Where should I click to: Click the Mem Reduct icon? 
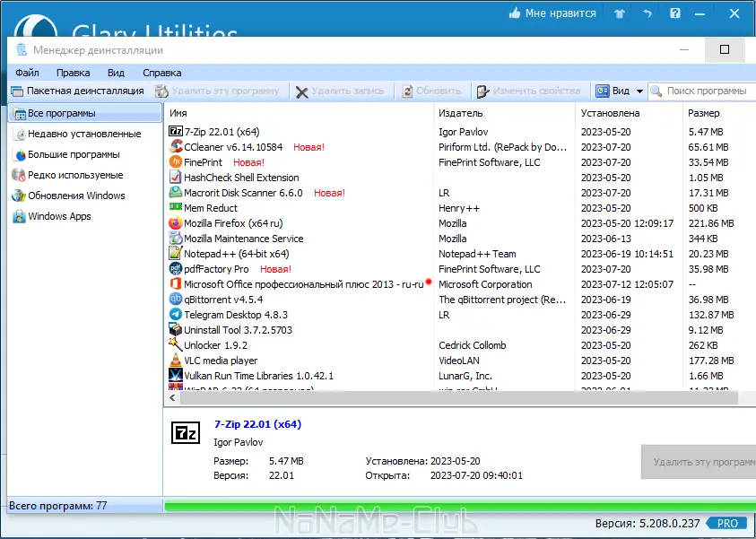(176, 207)
